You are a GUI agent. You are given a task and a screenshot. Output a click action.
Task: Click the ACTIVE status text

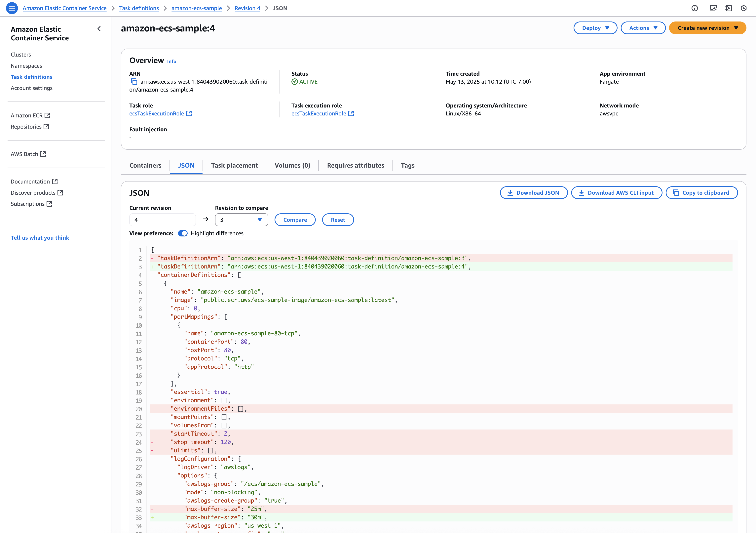coord(308,82)
